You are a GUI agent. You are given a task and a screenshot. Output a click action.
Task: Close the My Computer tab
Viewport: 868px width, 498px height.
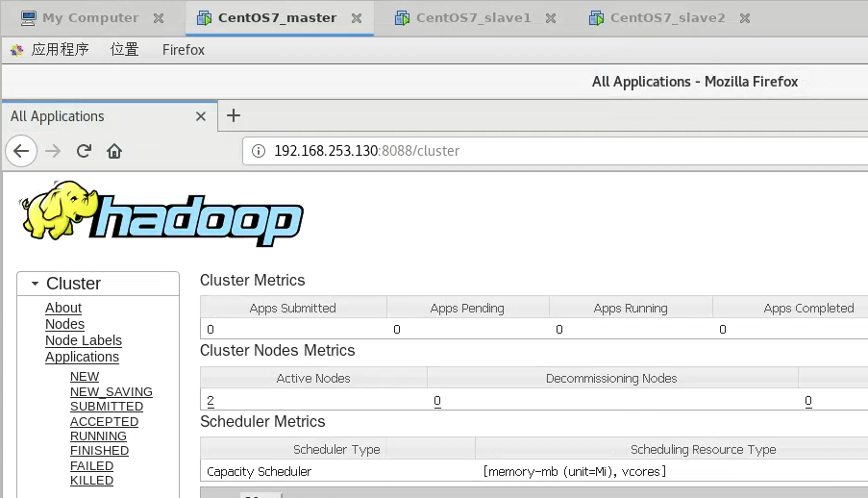pyautogui.click(x=159, y=18)
